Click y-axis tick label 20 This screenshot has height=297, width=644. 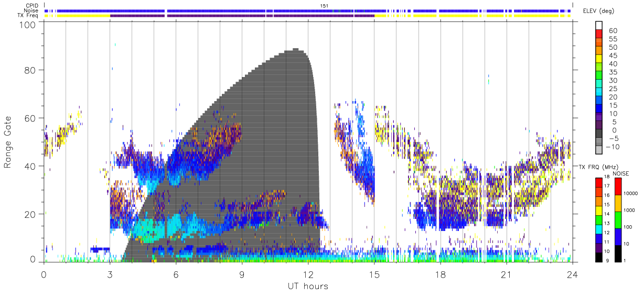click(31, 214)
